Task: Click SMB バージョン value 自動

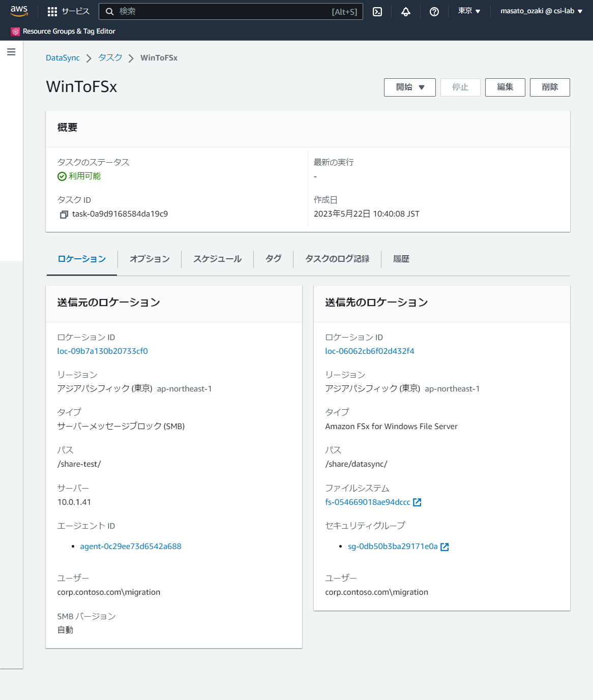Action: click(x=66, y=630)
